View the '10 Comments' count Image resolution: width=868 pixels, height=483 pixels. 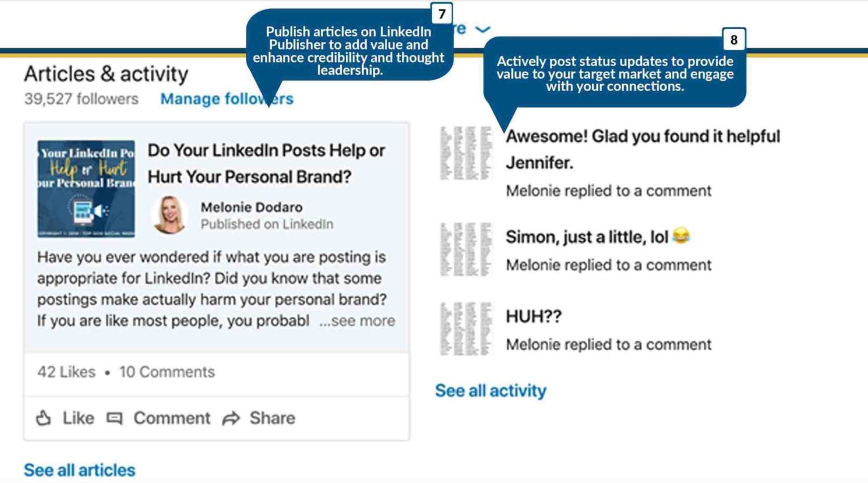(167, 372)
